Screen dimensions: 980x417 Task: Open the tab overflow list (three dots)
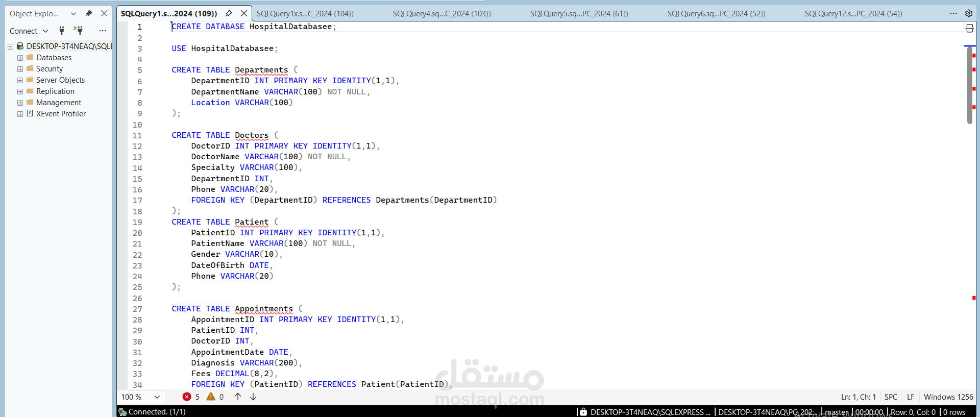953,13
